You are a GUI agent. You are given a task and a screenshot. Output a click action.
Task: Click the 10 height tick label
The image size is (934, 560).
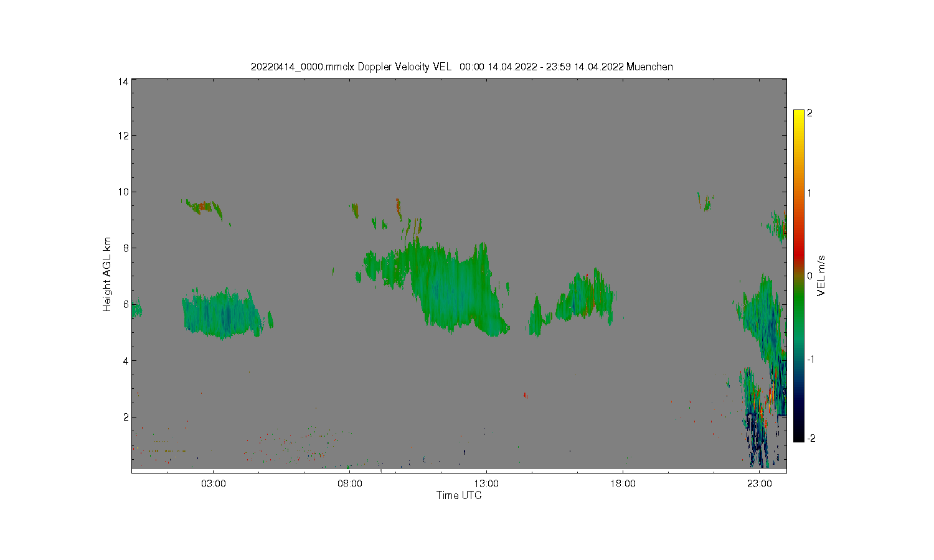pos(123,192)
